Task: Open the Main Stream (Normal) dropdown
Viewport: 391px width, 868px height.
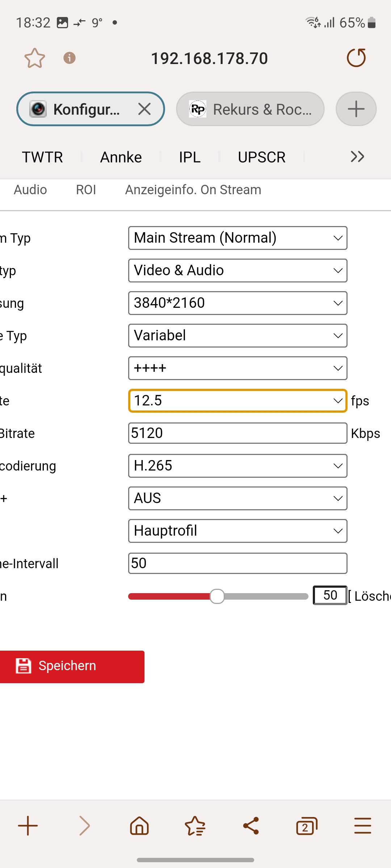Action: [237, 238]
